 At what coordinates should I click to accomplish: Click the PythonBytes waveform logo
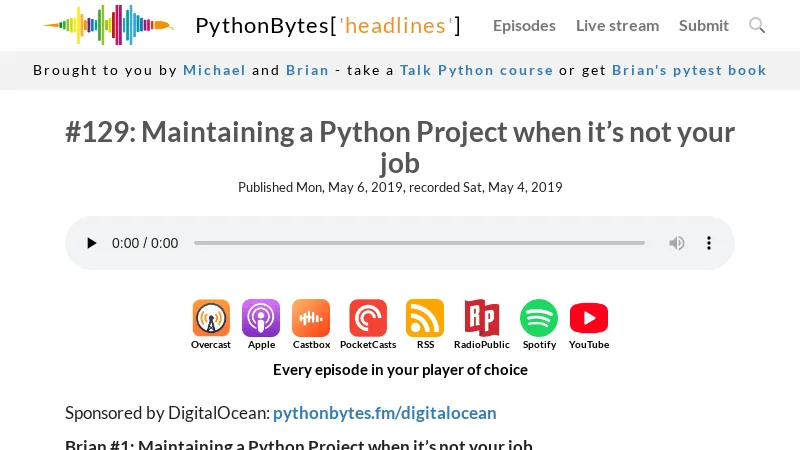[108, 25]
